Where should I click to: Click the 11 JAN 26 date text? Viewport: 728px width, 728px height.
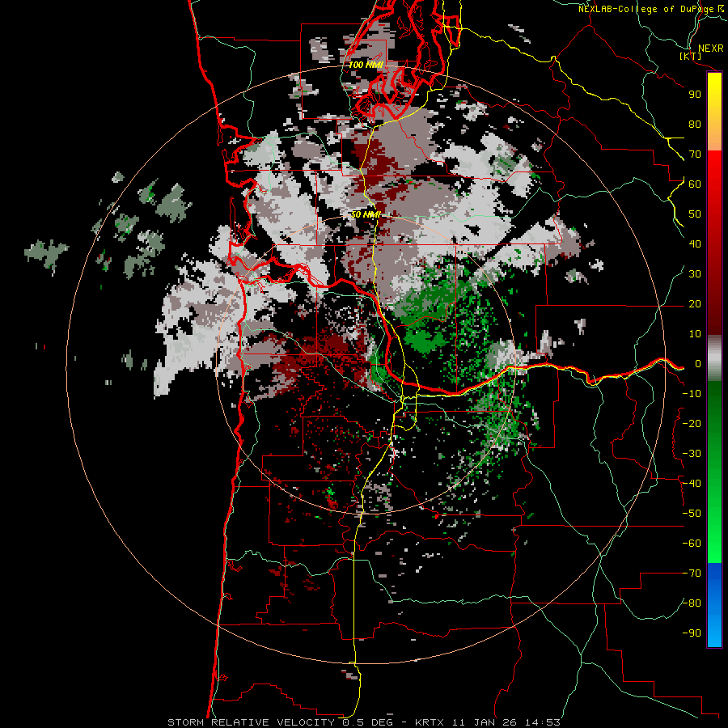pos(485,722)
